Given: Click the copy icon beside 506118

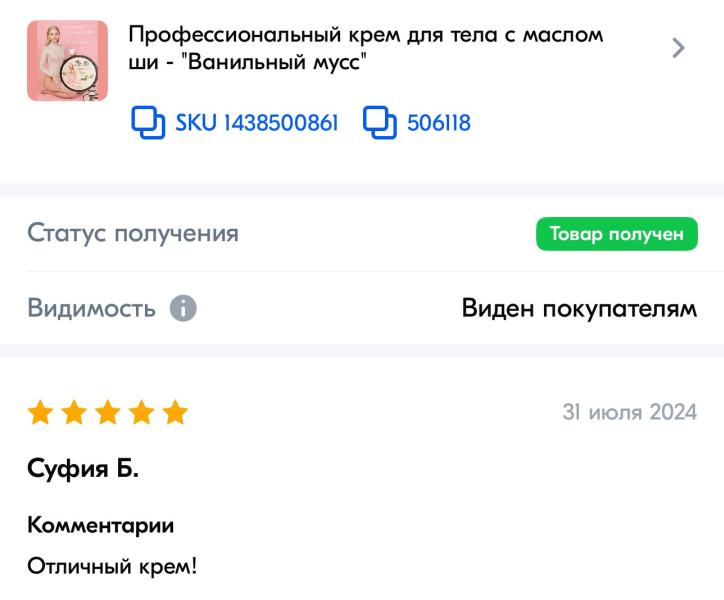Looking at the screenshot, I should point(380,123).
